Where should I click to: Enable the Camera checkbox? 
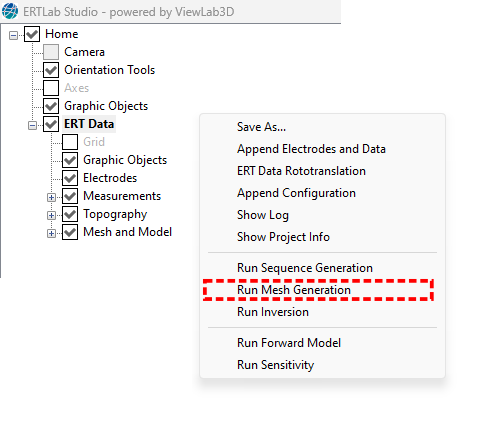pyautogui.click(x=51, y=52)
